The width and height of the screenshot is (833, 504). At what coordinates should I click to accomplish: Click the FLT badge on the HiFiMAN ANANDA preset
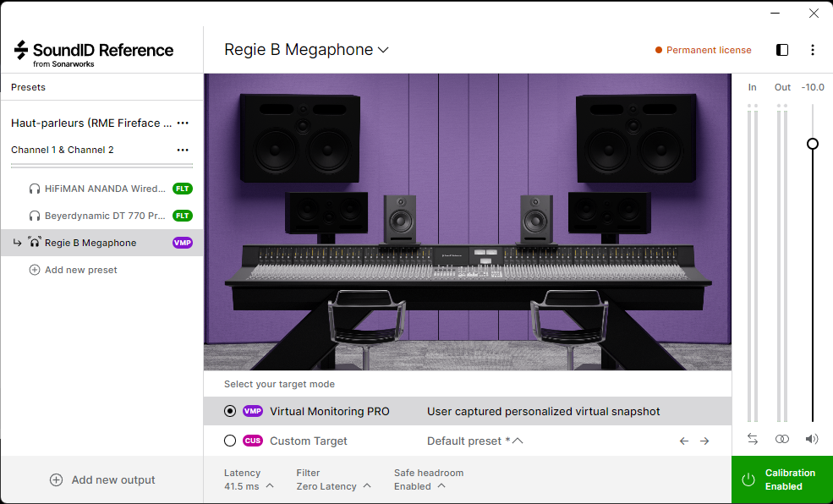coord(182,189)
